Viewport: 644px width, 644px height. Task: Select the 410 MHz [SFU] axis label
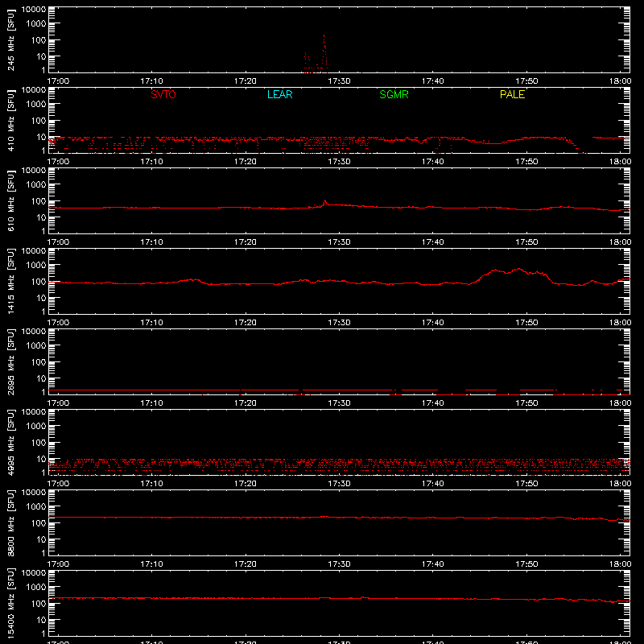pos(11,120)
